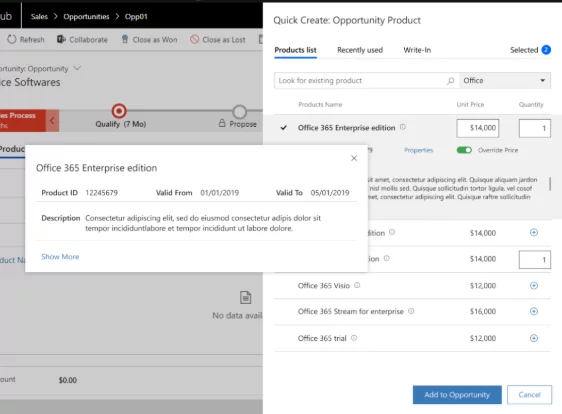Image resolution: width=562 pixels, height=414 pixels.
Task: Click the Propose stage circle
Action: click(x=239, y=112)
